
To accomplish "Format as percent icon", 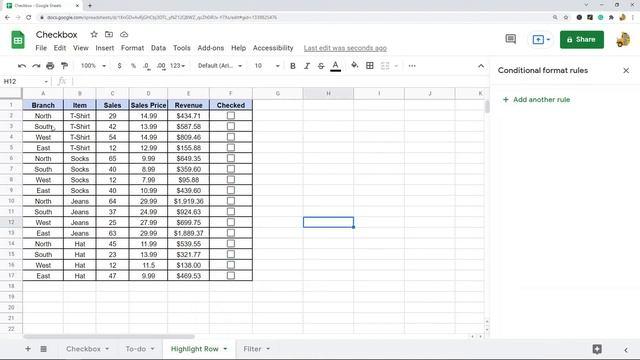I will 133,66.
